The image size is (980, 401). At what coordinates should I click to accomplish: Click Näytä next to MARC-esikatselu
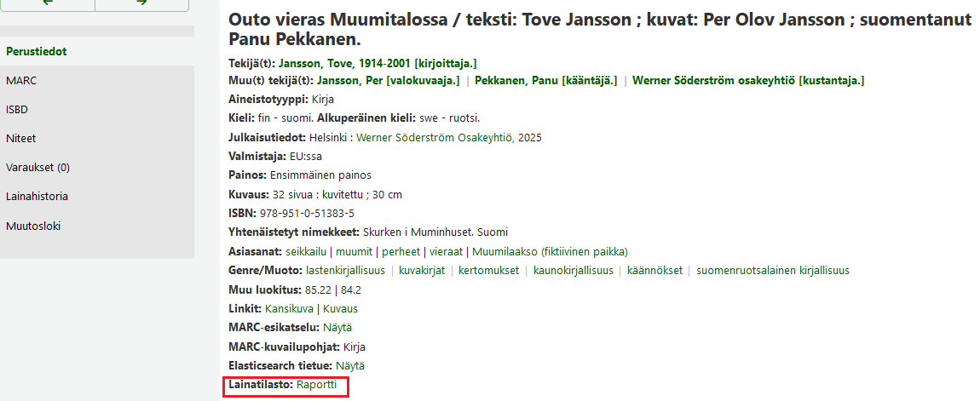337,328
